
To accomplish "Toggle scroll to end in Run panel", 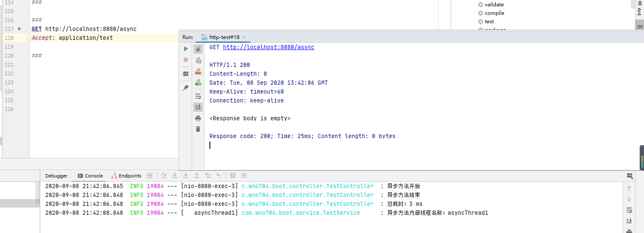I will (198, 107).
